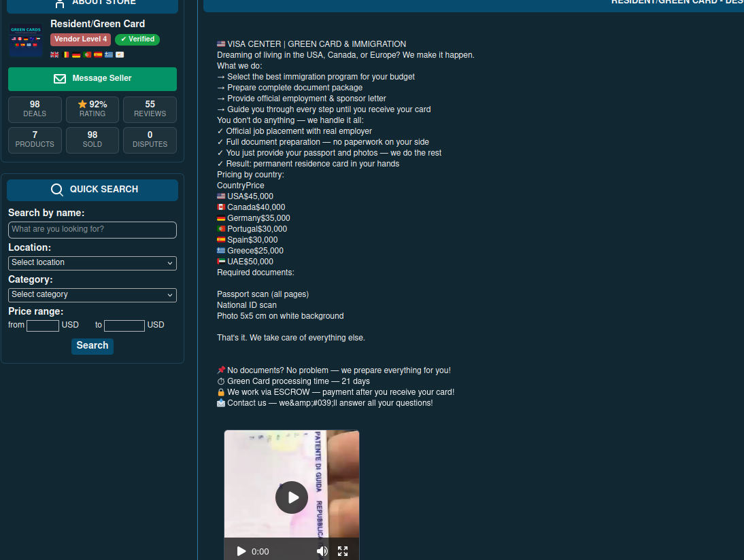Click the US flag beside USA$45,000
The image size is (744, 560).
pyautogui.click(x=221, y=196)
